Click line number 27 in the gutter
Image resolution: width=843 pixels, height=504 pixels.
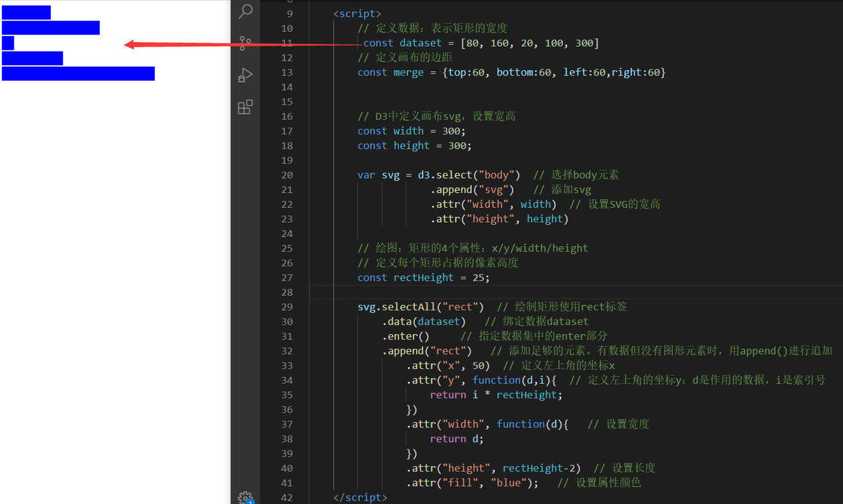pos(287,278)
